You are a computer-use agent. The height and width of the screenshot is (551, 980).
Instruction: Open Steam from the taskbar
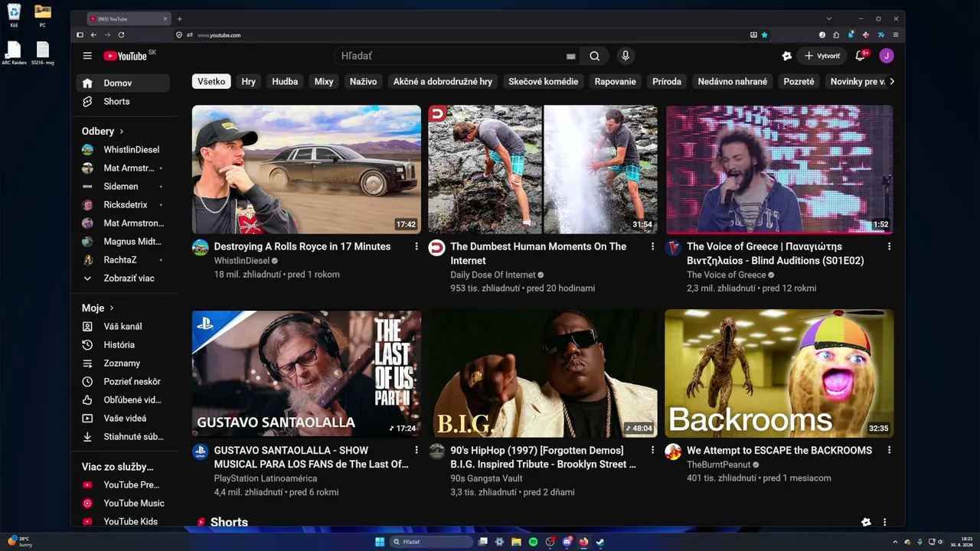600,542
